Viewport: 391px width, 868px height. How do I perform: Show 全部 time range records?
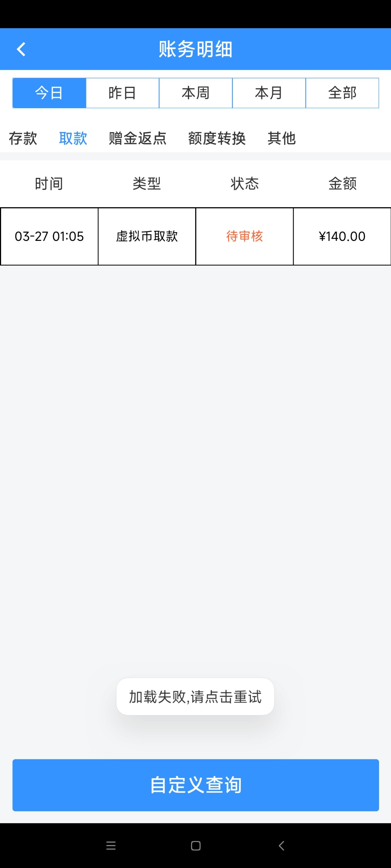pyautogui.click(x=342, y=93)
